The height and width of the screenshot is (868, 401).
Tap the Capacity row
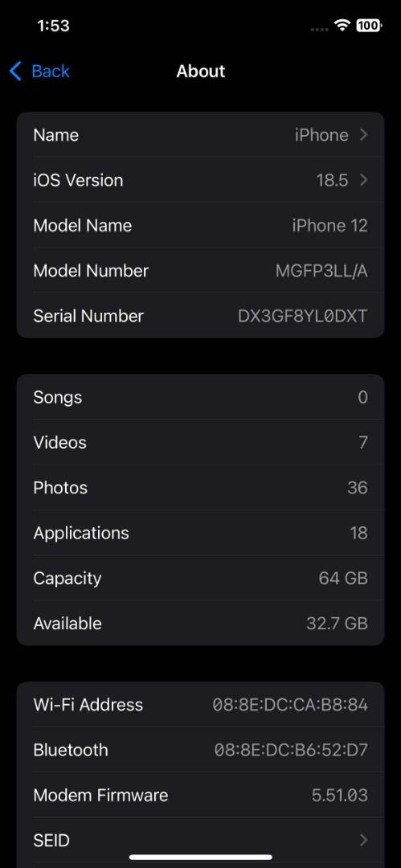tap(201, 578)
